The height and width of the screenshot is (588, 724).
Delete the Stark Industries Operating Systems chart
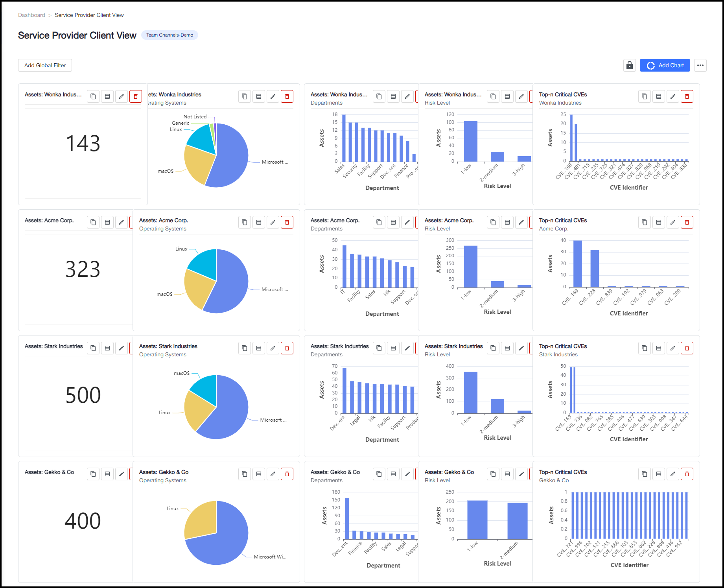(287, 348)
